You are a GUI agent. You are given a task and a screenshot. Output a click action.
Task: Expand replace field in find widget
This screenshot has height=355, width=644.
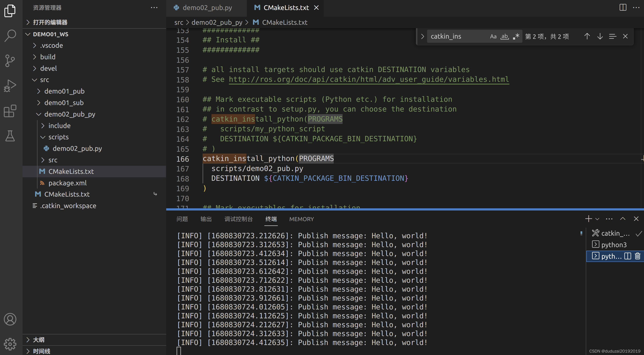click(423, 36)
